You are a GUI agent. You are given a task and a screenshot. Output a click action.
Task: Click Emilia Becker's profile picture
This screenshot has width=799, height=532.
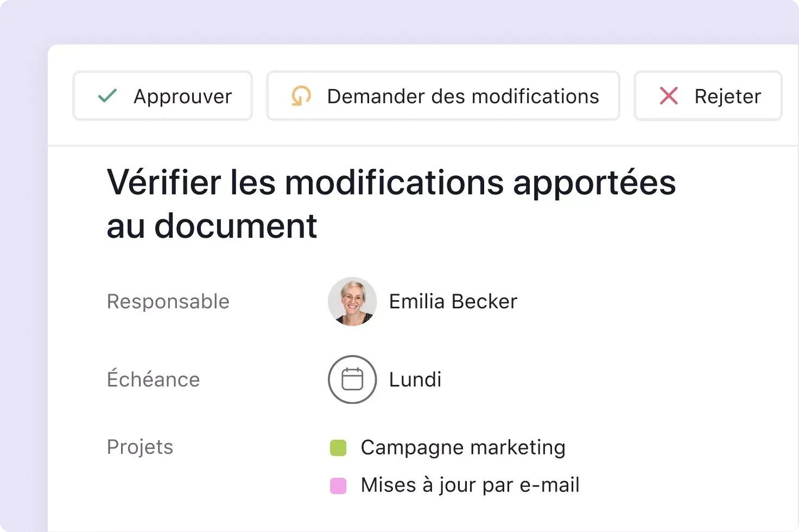352,302
